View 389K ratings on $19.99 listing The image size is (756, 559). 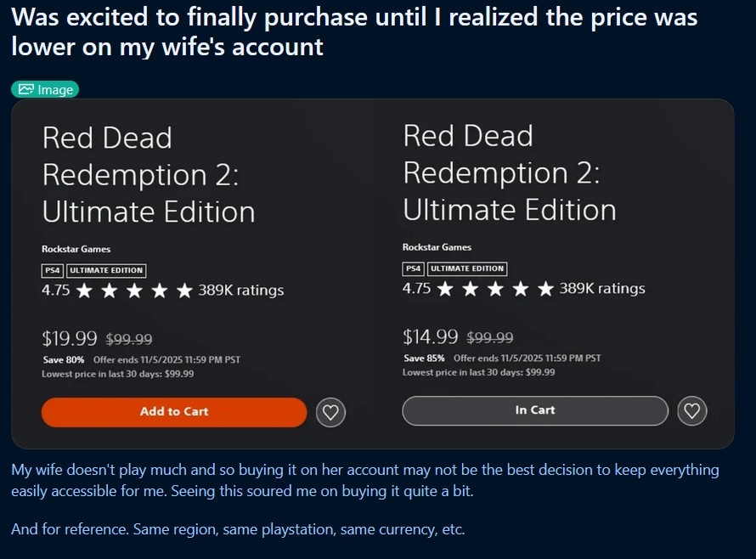pyautogui.click(x=241, y=291)
